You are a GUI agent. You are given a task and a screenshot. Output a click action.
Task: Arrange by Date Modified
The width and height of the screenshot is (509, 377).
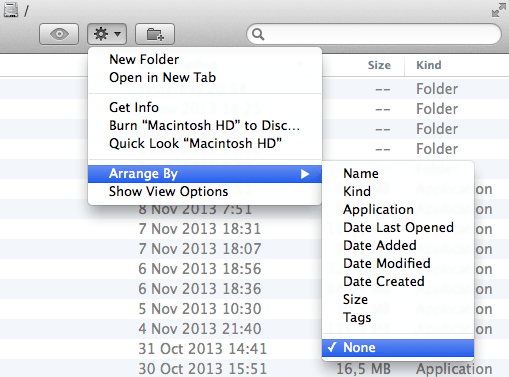398,264
